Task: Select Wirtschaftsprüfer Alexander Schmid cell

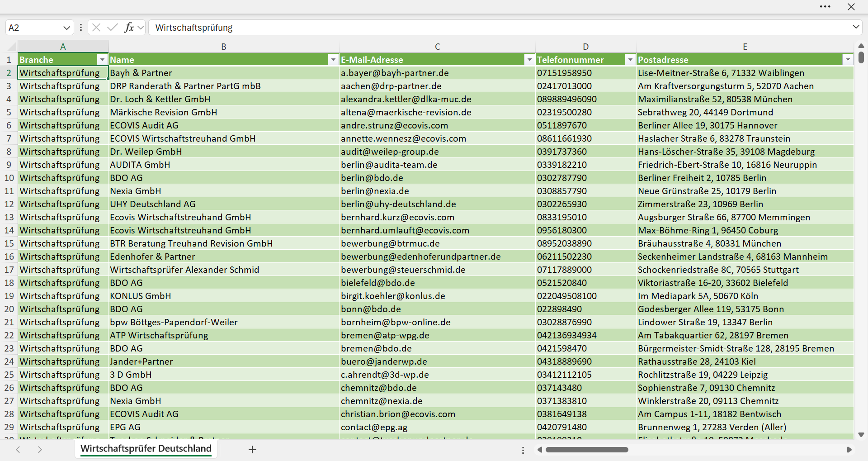Action: point(224,270)
